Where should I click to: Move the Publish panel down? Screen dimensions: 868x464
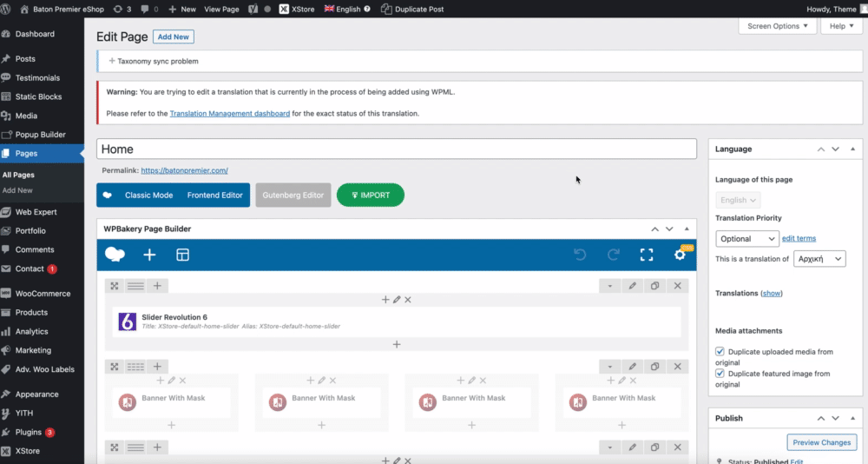[x=835, y=418]
